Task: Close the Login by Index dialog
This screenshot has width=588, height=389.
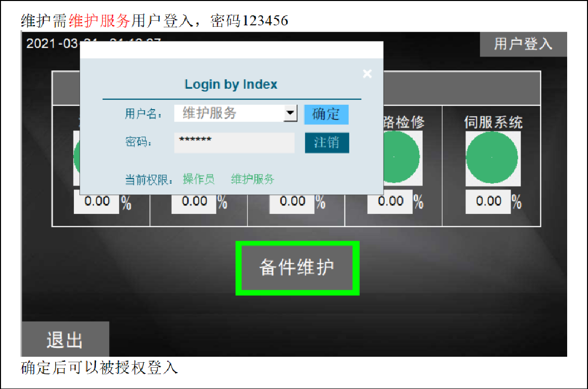Action: point(367,74)
